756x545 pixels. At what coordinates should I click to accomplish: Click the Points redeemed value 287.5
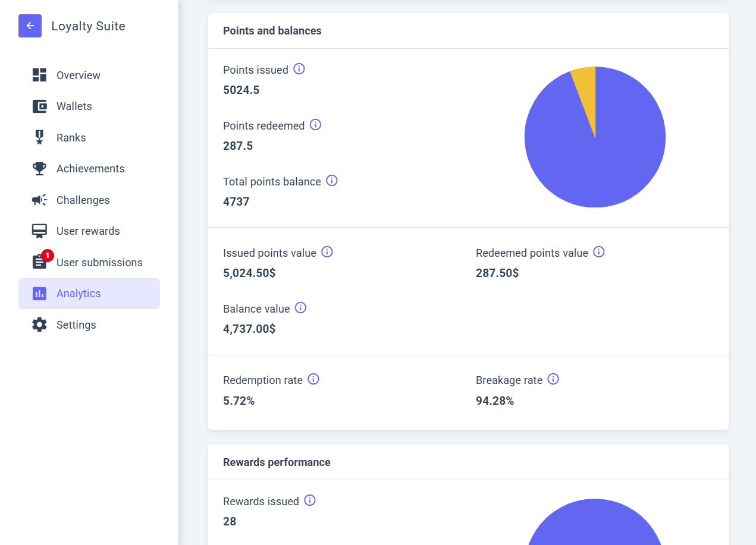[x=238, y=146]
